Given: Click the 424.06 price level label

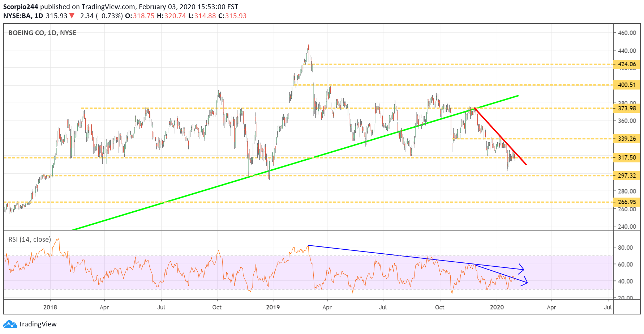Looking at the screenshot, I should (x=627, y=64).
